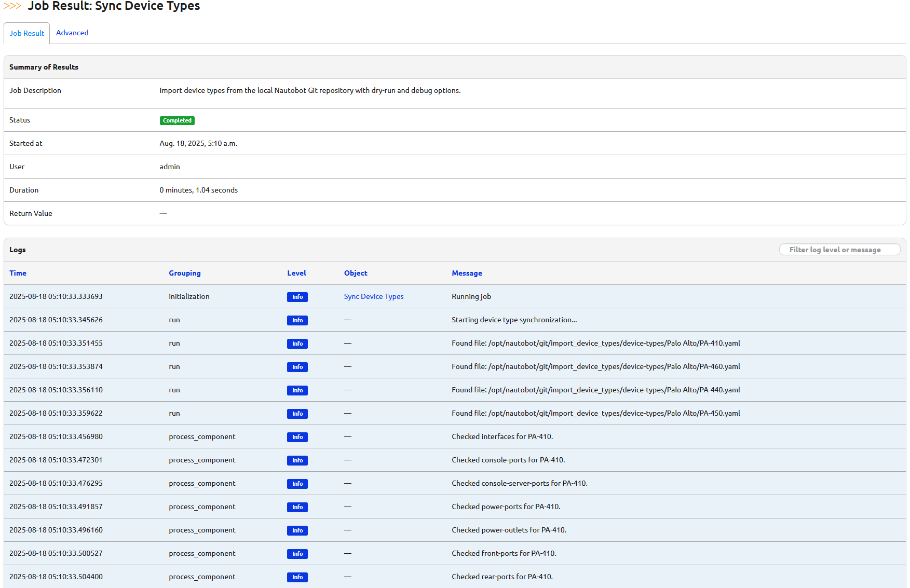Sort logs by Object column header
This screenshot has height=588, width=910.
(356, 273)
